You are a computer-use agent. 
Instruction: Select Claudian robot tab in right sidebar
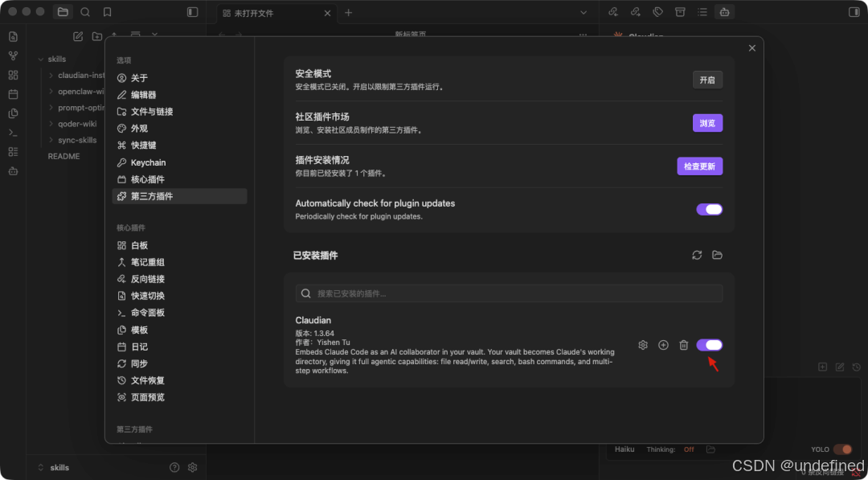725,11
